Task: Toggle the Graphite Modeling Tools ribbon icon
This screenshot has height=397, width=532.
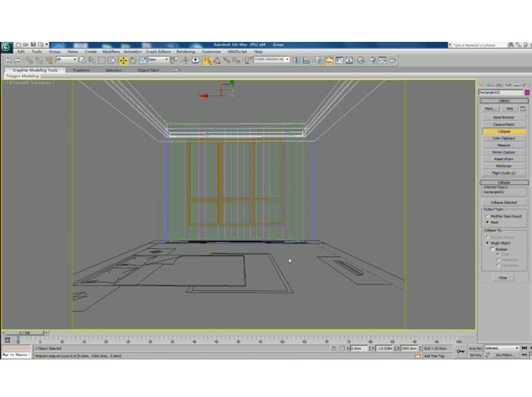Action: click(x=329, y=60)
